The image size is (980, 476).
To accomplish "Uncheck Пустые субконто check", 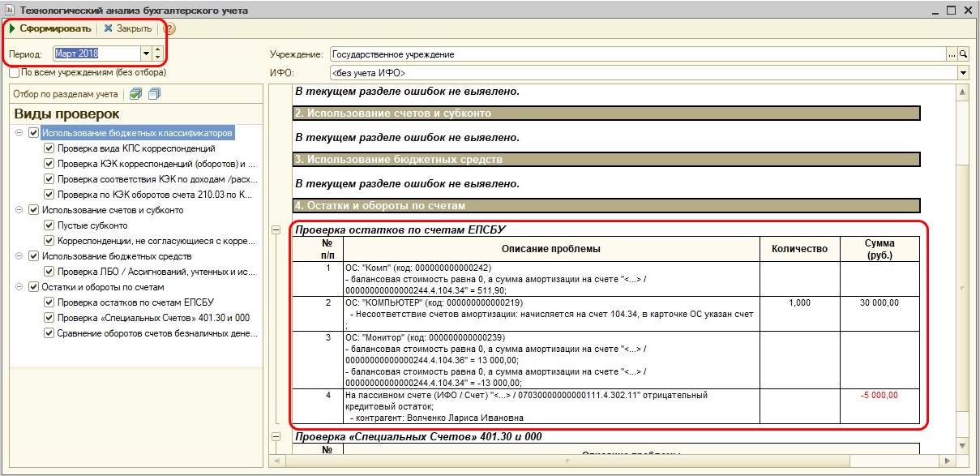I will tap(49, 225).
